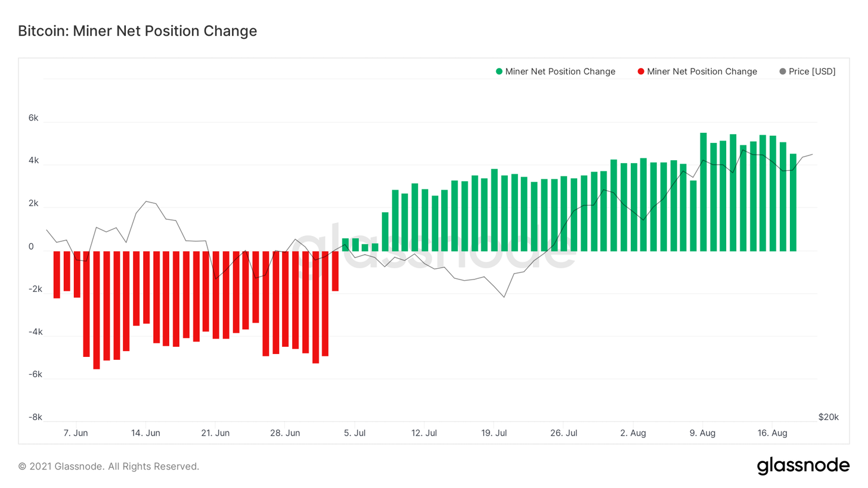This screenshot has height=488, width=868.
Task: Click the $20k price axis label
Action: point(828,417)
